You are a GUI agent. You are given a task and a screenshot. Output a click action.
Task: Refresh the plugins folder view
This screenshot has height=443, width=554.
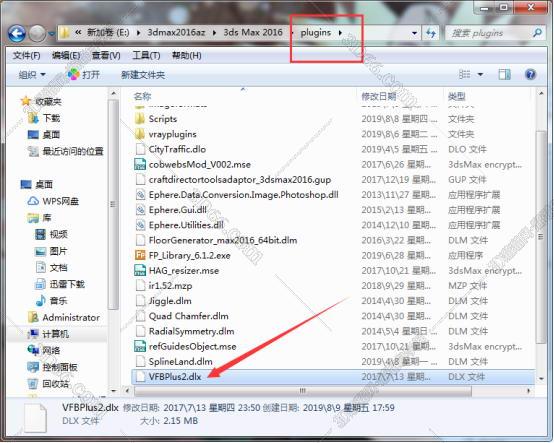[x=431, y=33]
